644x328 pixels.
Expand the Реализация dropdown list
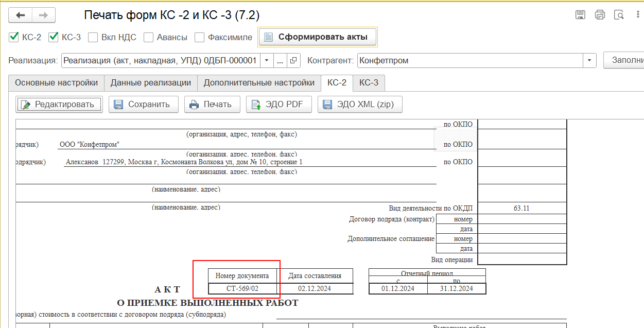click(x=267, y=61)
